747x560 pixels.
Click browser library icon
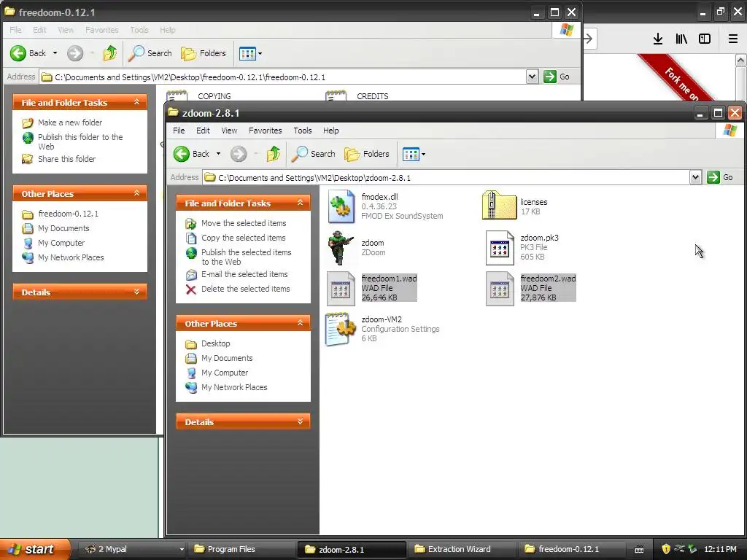click(681, 39)
